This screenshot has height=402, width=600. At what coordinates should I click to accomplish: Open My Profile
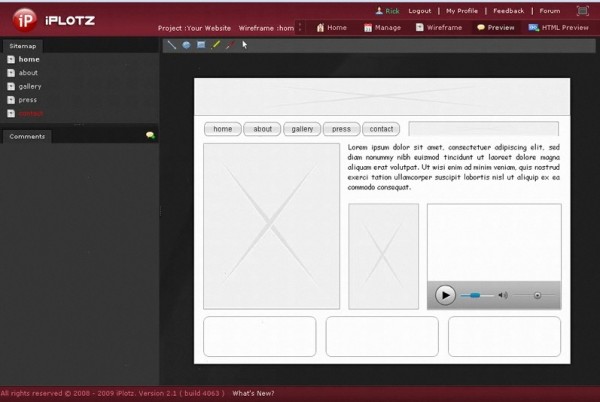click(x=462, y=11)
